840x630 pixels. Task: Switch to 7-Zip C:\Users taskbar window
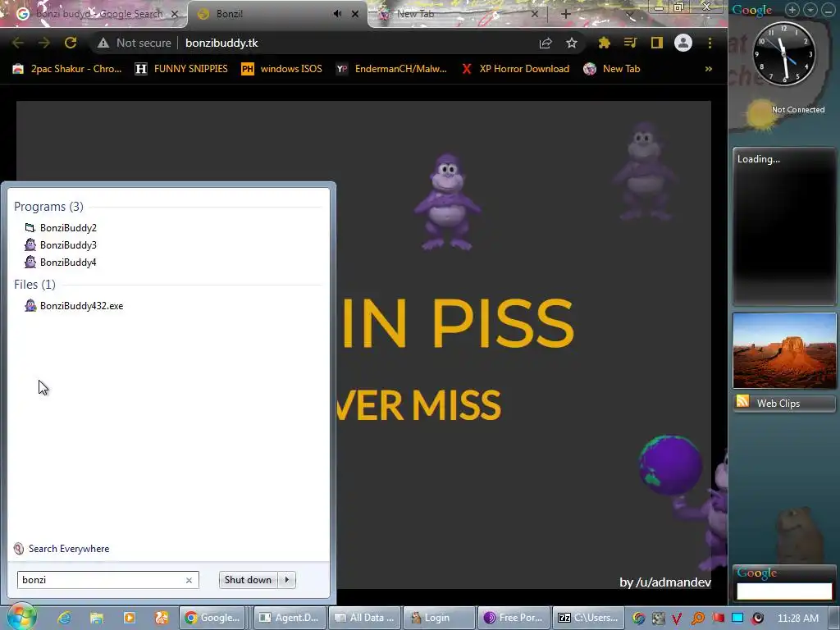coord(587,618)
